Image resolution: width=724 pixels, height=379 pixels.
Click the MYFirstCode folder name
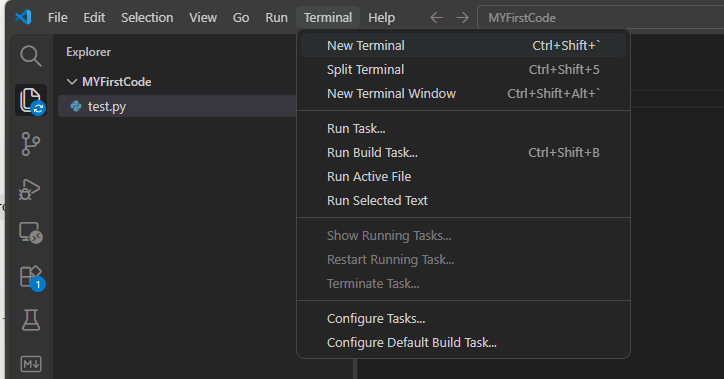[116, 82]
